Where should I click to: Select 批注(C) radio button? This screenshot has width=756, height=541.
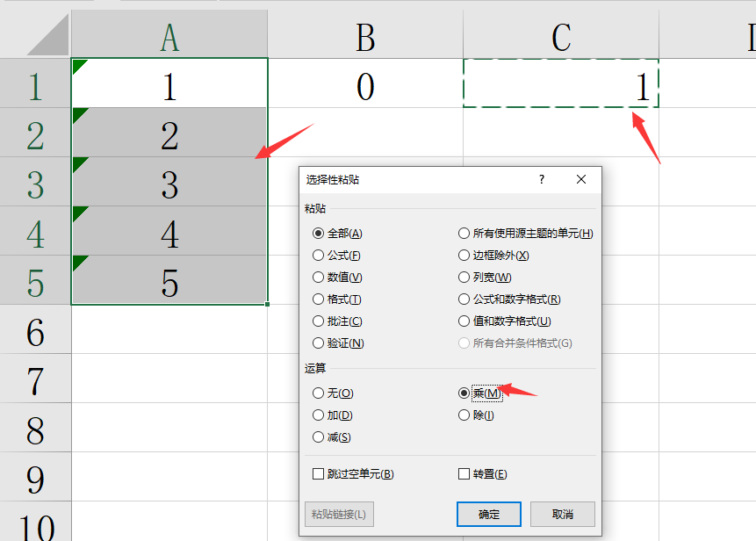337,321
